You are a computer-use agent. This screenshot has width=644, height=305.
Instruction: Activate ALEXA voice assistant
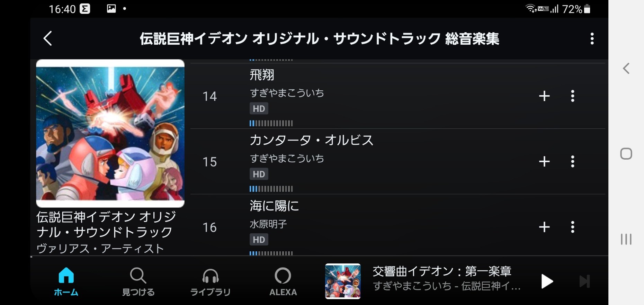coord(283,282)
